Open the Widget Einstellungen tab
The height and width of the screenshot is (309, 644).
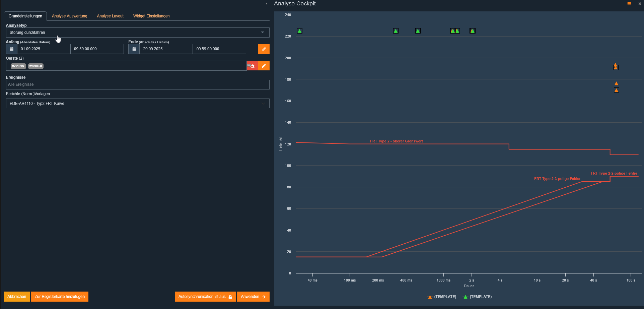151,16
